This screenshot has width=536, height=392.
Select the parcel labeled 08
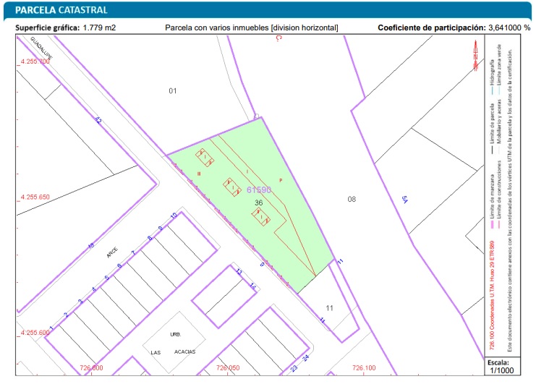pos(352,198)
